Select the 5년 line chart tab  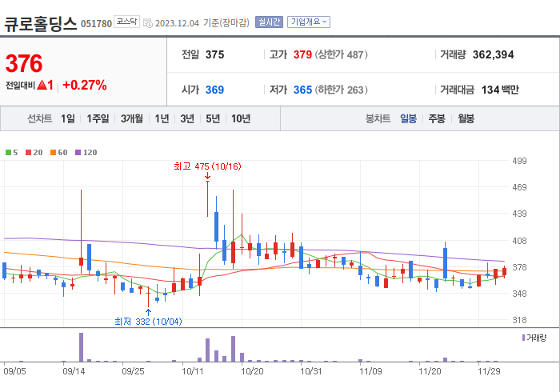click(213, 118)
